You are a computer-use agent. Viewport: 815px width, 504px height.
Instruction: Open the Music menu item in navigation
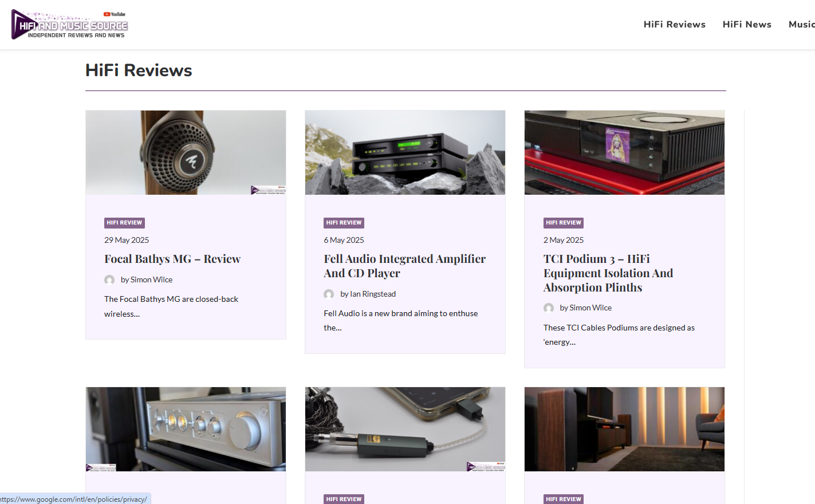pyautogui.click(x=801, y=25)
